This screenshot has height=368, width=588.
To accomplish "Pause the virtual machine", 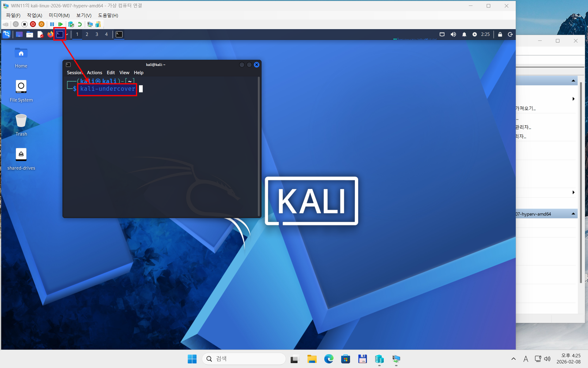I will (x=52, y=24).
